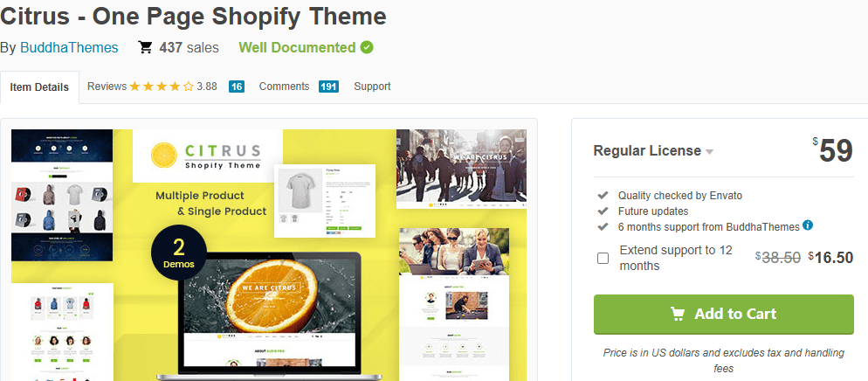Visit the BuddhaThemes author link
The width and height of the screenshot is (868, 381).
pyautogui.click(x=69, y=47)
